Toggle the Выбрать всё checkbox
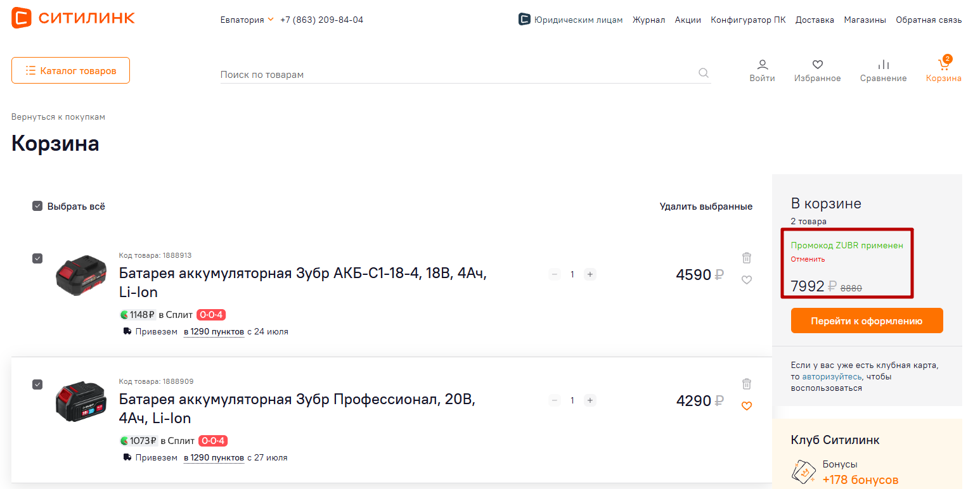The image size is (980, 489). point(37,206)
